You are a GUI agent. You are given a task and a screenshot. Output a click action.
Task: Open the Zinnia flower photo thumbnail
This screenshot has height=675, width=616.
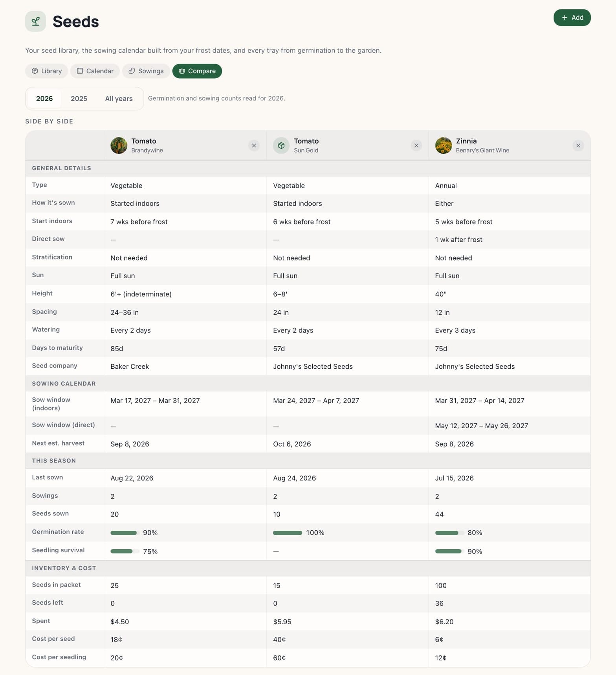(x=444, y=145)
